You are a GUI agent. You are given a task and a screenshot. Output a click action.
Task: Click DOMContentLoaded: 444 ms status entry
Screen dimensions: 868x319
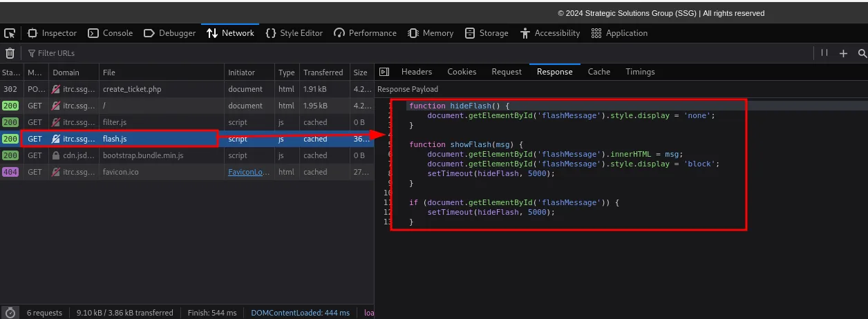[x=300, y=313]
